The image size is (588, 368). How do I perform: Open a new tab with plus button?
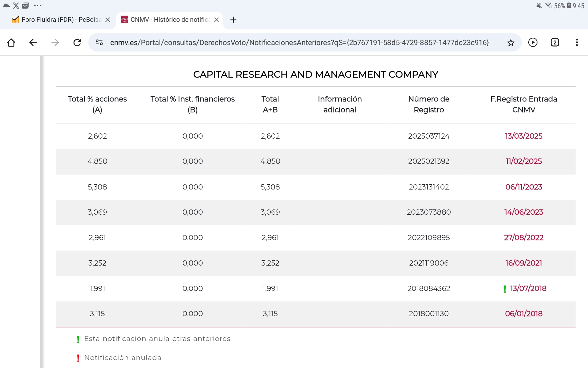[x=233, y=20]
